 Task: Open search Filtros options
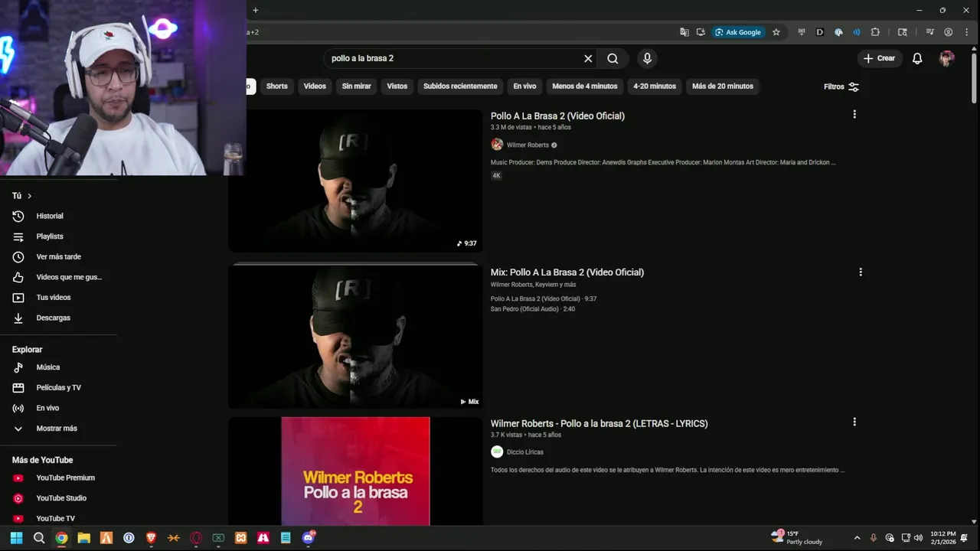click(x=841, y=86)
